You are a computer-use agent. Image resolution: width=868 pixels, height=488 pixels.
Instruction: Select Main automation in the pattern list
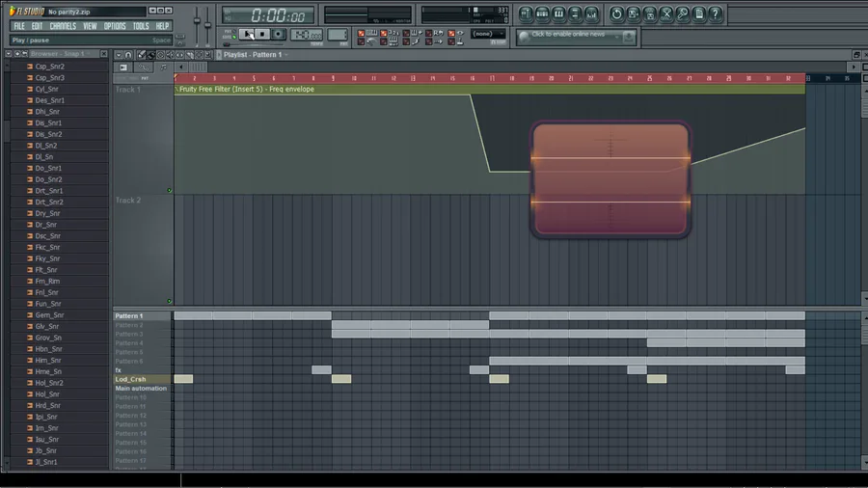click(142, 389)
